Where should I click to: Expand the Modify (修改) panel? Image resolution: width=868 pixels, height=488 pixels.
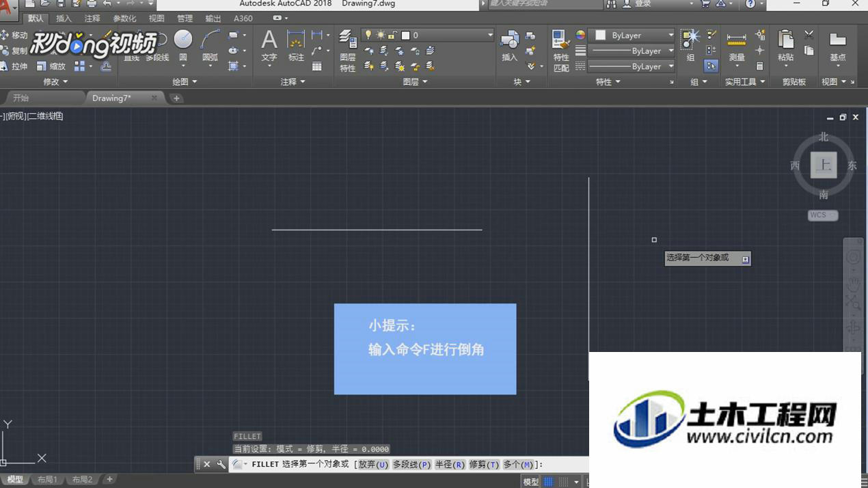click(55, 82)
